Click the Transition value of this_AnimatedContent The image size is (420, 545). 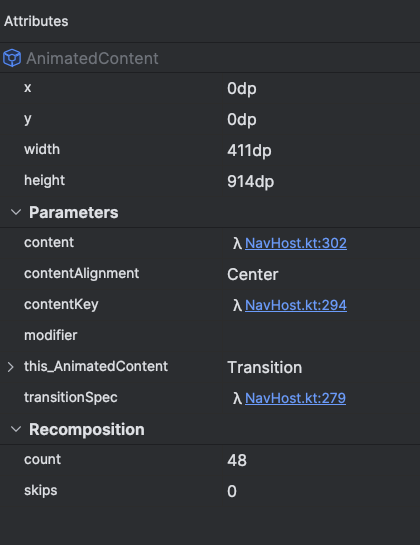[265, 367]
